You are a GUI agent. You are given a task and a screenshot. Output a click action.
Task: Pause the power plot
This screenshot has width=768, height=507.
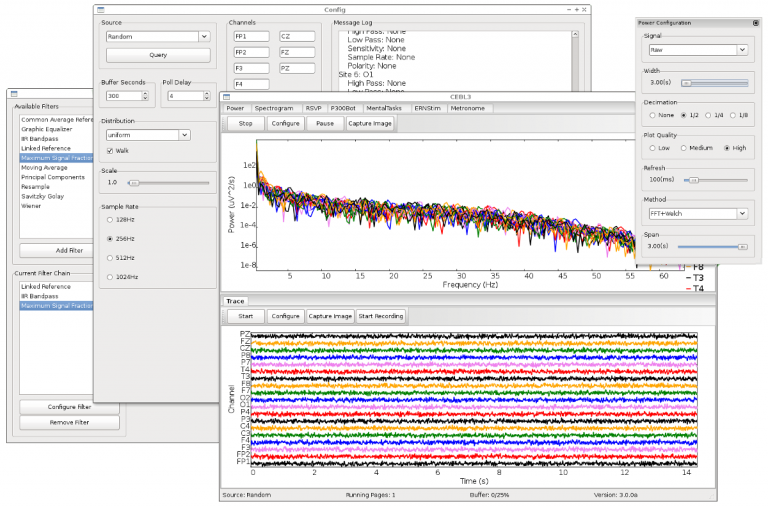click(324, 123)
